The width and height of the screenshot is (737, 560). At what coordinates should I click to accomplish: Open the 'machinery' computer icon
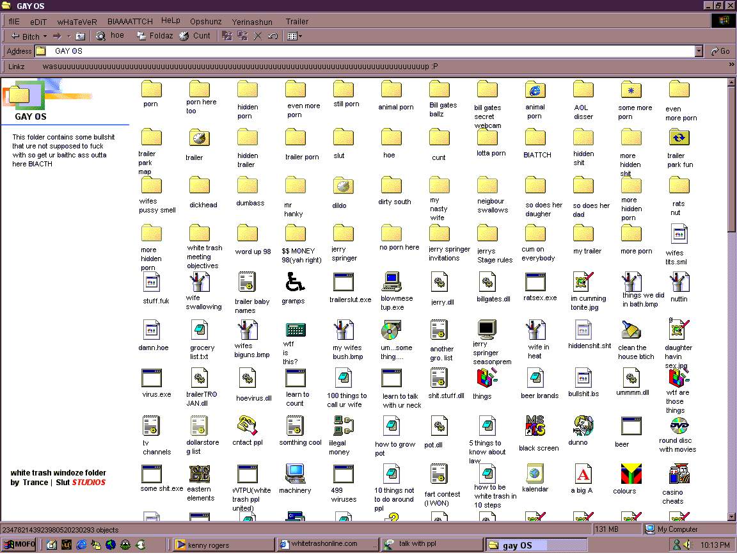[295, 474]
